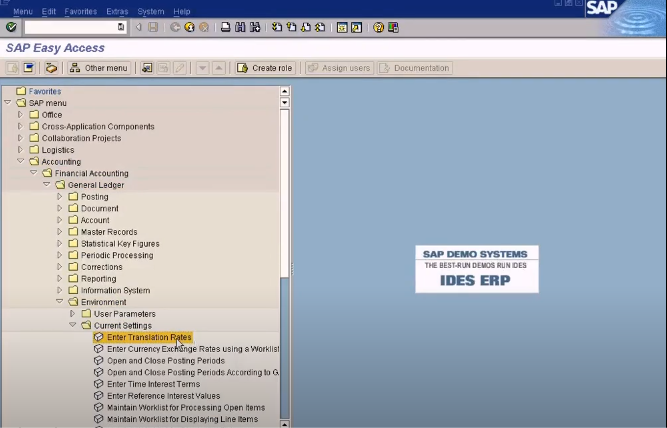
Task: Open SAP Business Workplace icon
Action: (x=51, y=68)
